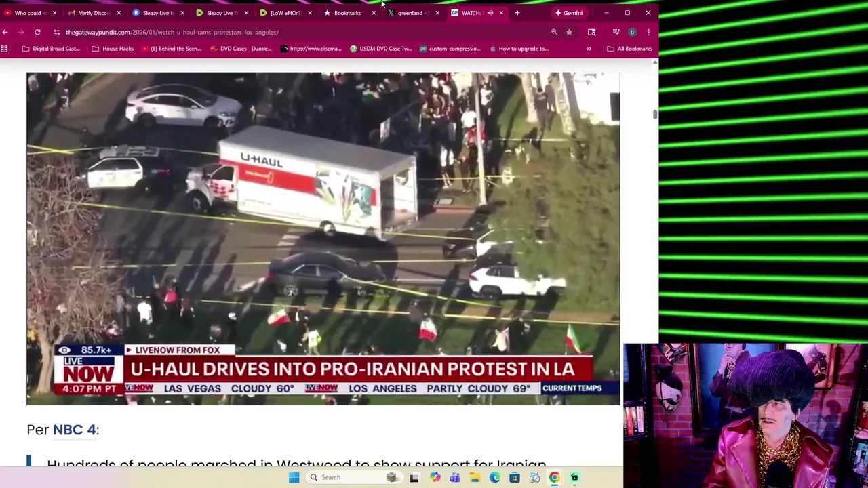The height and width of the screenshot is (488, 868).
Task: Open Microsoft Store on taskbar
Action: point(515,477)
